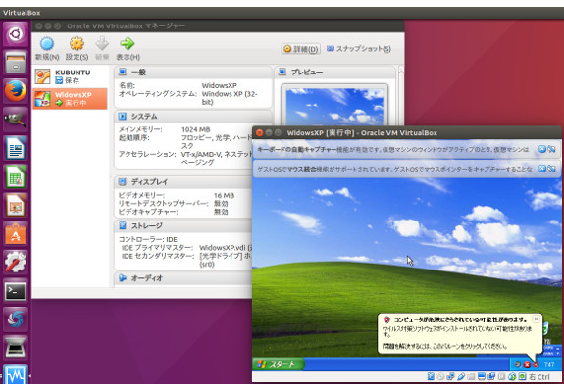Open the Windows XP スタート button
This screenshot has width=564, height=392.
(279, 364)
